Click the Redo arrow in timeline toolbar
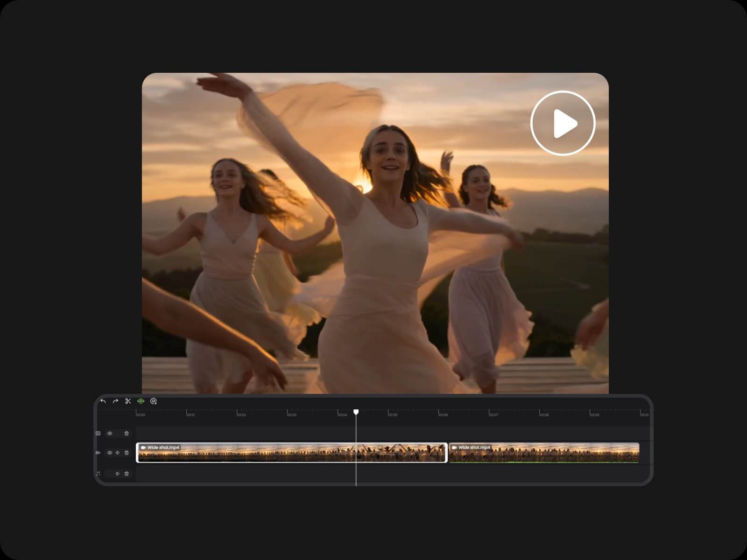 115,401
